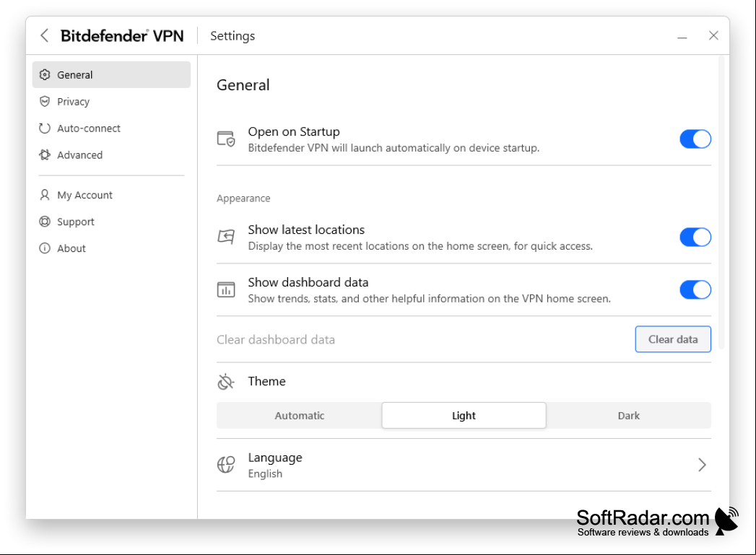Disable the Open on Startup toggle
Viewport: 756px width, 555px height.
point(695,139)
